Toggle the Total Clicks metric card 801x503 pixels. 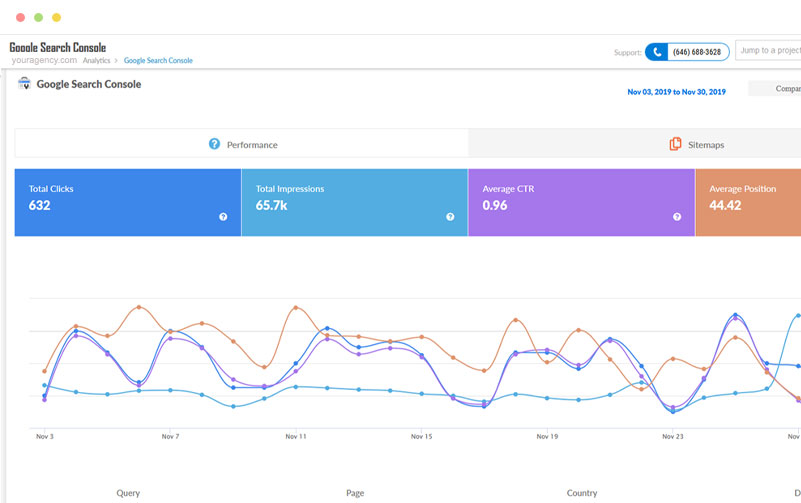(x=128, y=202)
